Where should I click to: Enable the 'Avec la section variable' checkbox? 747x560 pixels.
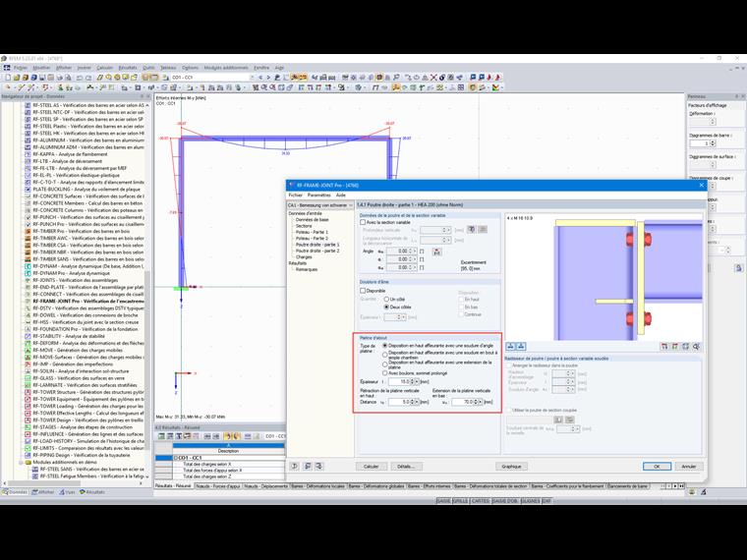(x=363, y=222)
